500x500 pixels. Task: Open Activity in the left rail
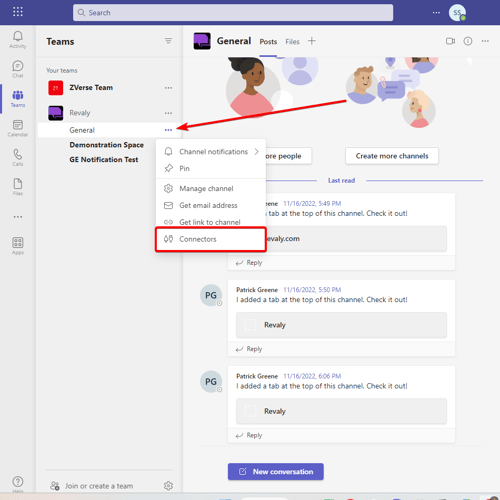[x=18, y=40]
